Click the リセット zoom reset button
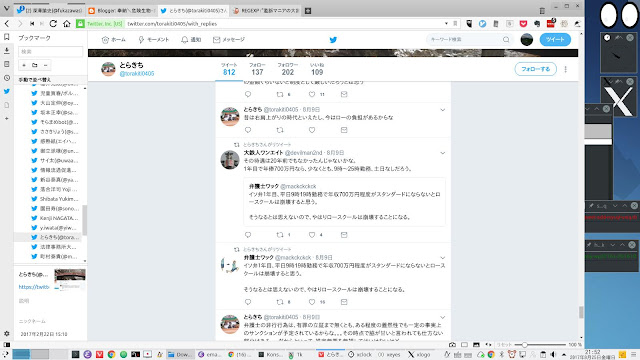Image resolution: width=640 pixels, height=360 pixels. coord(504,345)
